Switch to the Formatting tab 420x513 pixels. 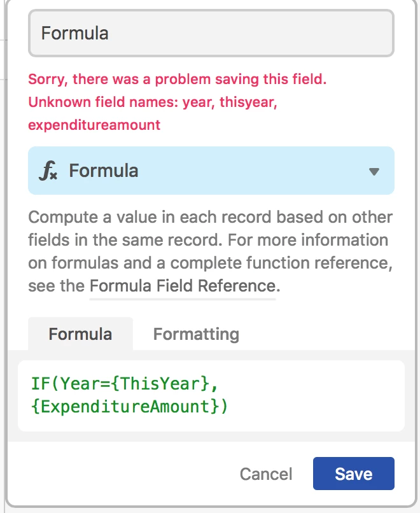click(196, 334)
